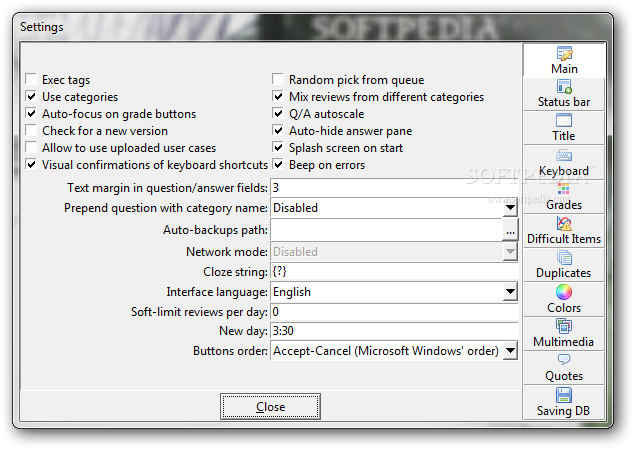Enable Allow to use uploaded user cases
Viewport: 634px width, 449px height.
[31, 147]
